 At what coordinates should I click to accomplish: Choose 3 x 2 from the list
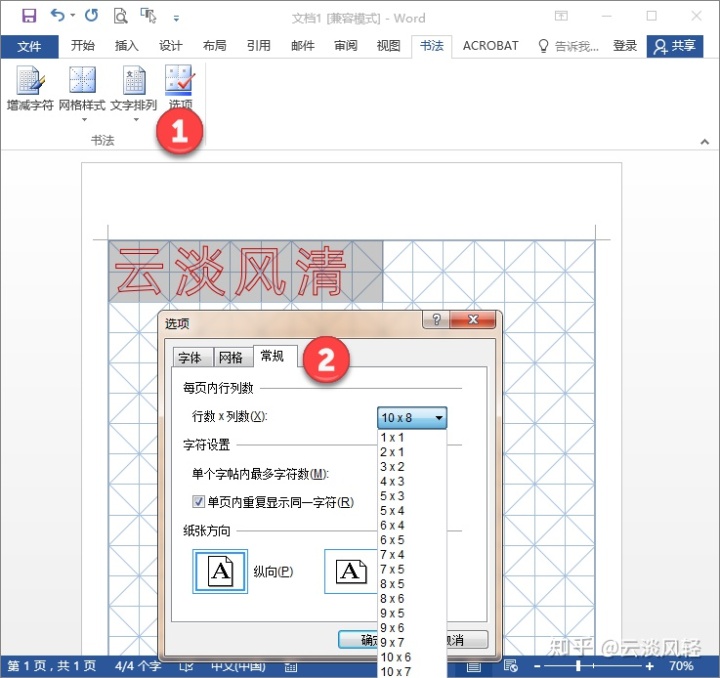coord(411,467)
